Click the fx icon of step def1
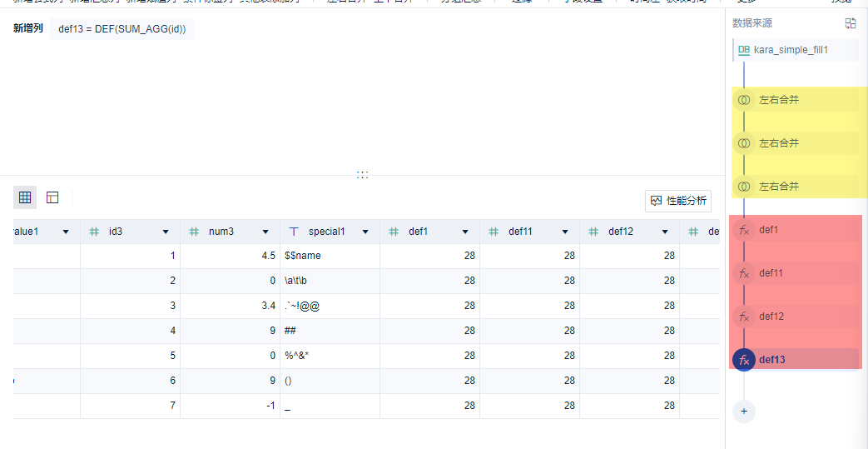The image size is (868, 449). (x=744, y=229)
